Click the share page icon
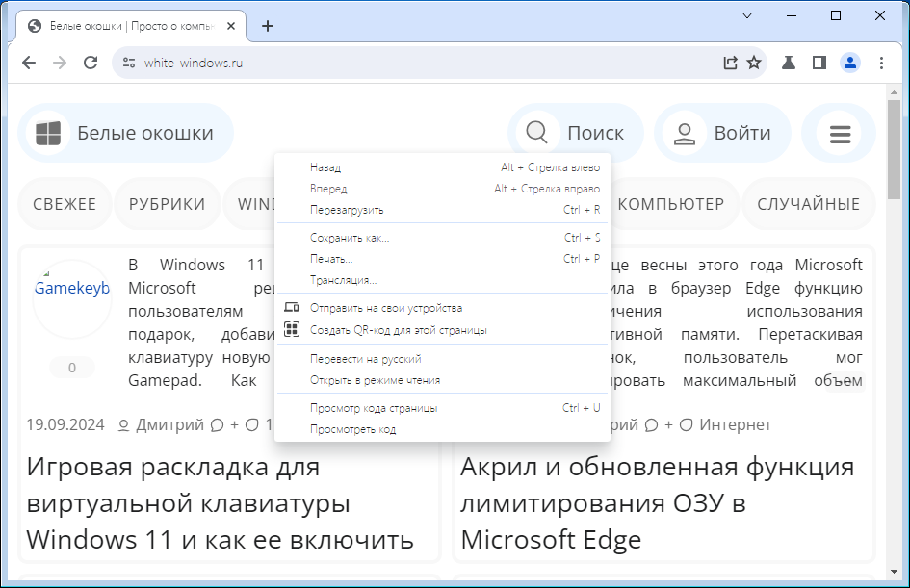The height and width of the screenshot is (588, 910). coord(730,63)
